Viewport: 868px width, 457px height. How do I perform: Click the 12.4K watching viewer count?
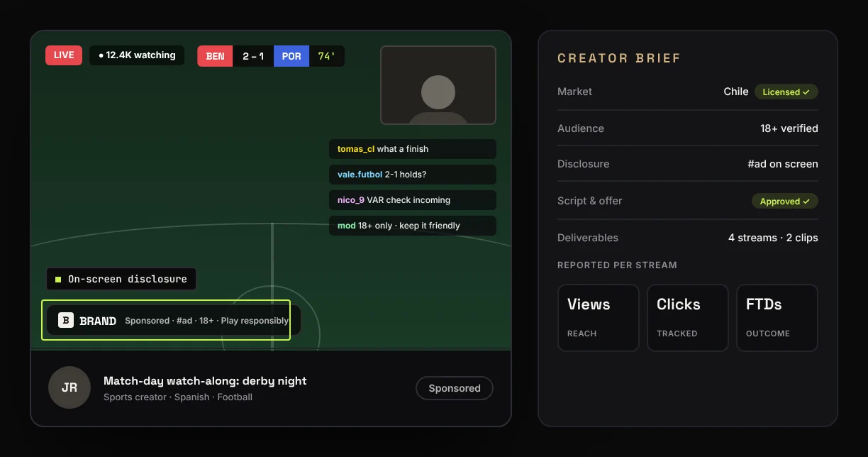(137, 55)
